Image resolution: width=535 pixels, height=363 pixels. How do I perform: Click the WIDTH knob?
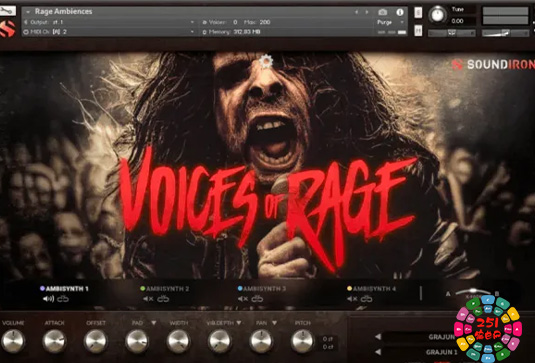[178, 341]
